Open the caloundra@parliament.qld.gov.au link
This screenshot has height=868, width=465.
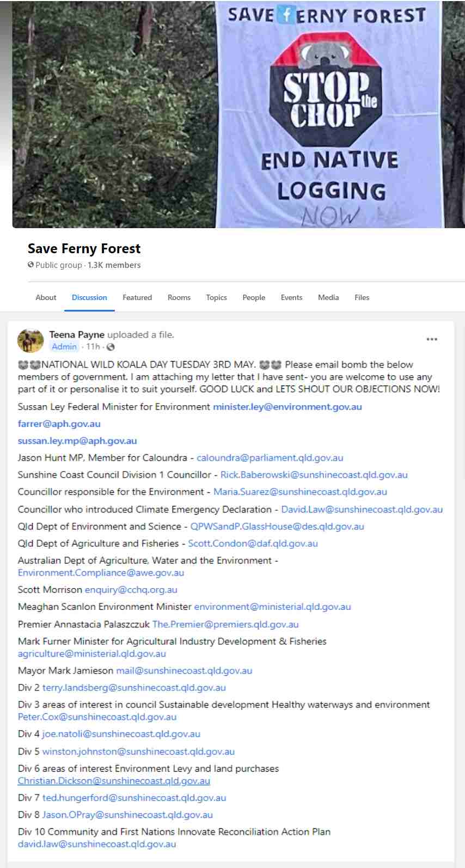click(x=270, y=458)
